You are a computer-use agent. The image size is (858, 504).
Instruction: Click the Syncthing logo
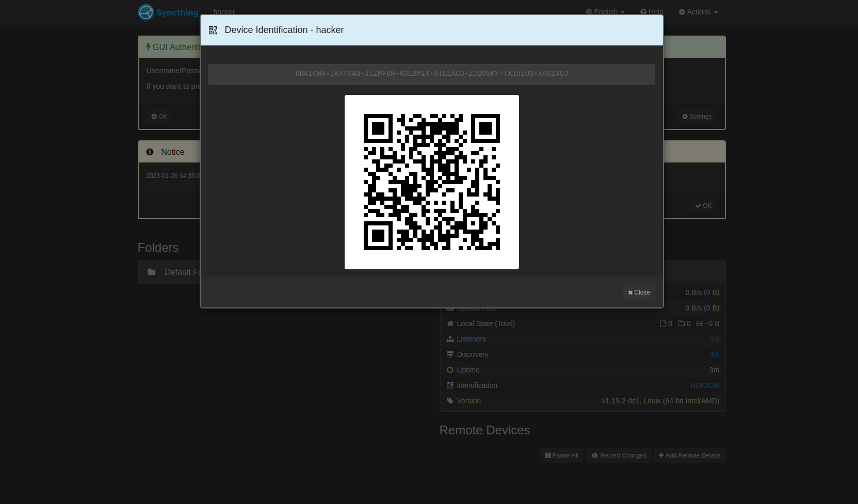click(x=168, y=12)
